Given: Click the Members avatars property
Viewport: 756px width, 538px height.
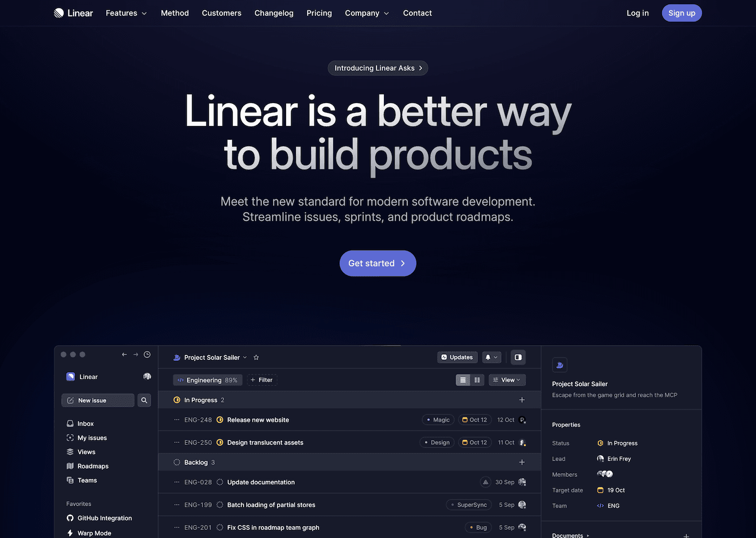Looking at the screenshot, I should point(605,474).
